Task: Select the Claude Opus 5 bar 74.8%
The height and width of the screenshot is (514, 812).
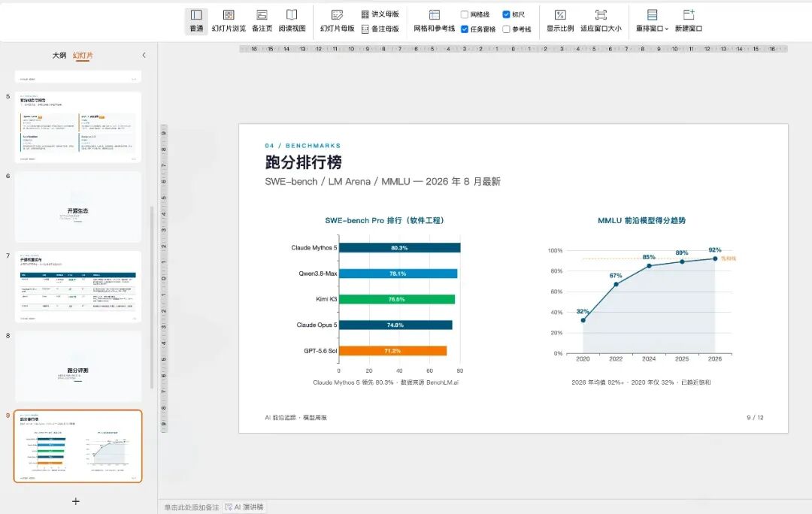Action: [x=395, y=325]
